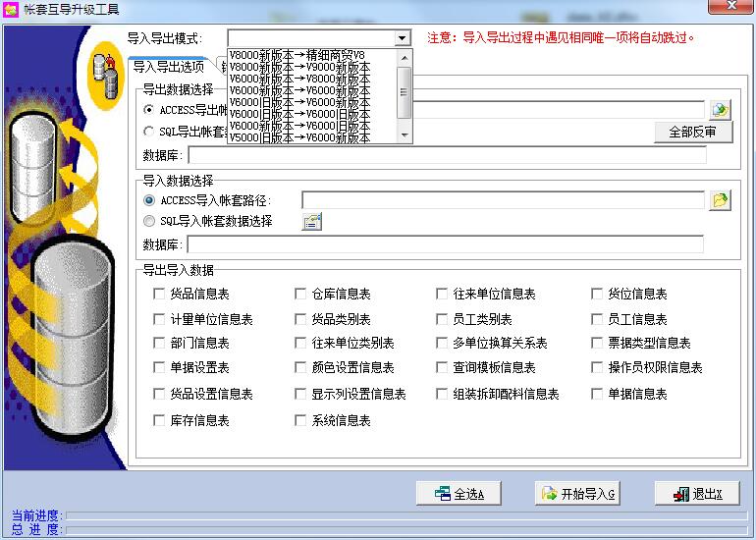Open the SQL import data selection icon

coord(312,222)
